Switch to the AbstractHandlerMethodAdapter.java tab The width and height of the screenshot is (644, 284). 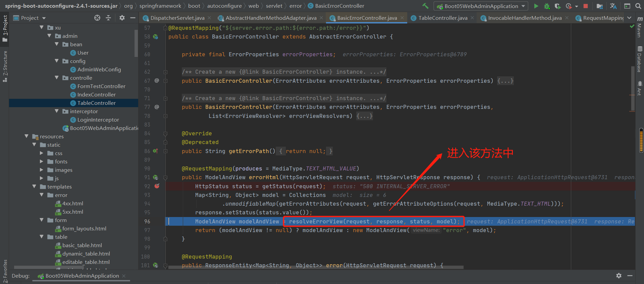(271, 18)
